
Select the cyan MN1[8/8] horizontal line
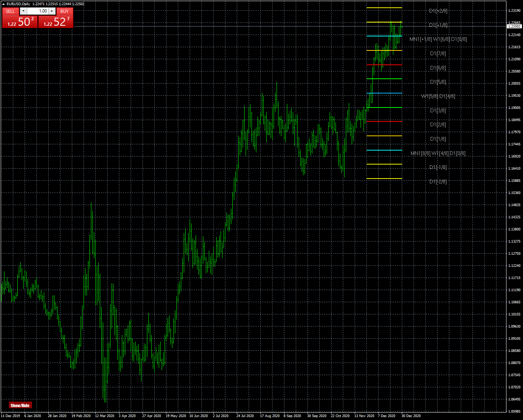click(384, 150)
